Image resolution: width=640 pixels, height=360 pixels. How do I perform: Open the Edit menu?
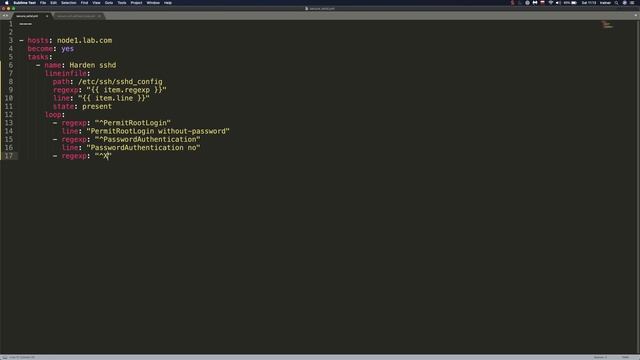pos(53,3)
